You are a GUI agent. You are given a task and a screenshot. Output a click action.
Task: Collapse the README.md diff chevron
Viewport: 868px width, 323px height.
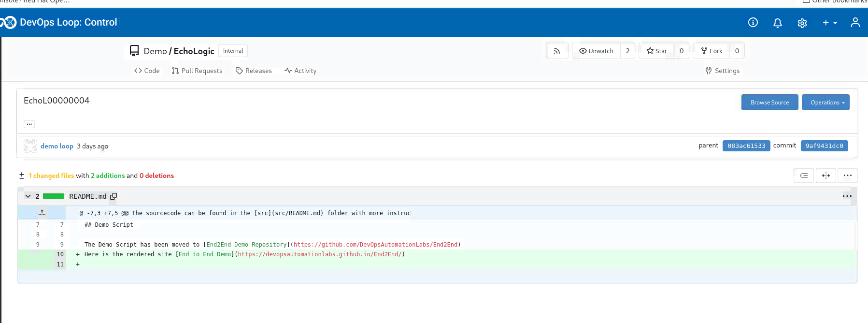point(28,196)
